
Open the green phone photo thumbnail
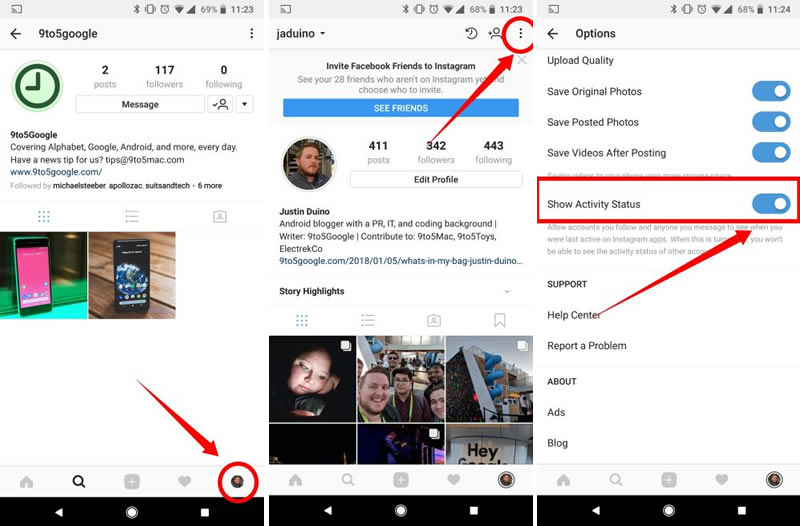[x=44, y=275]
